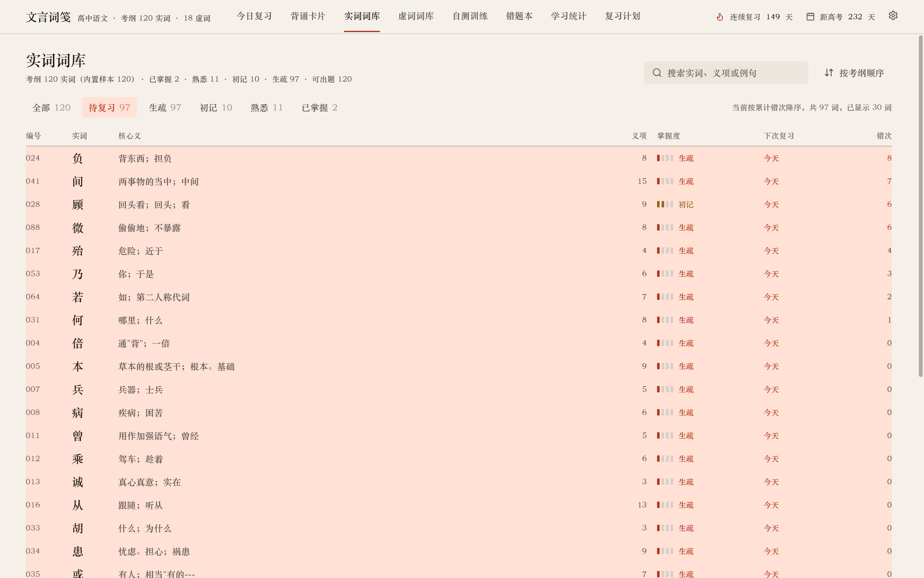Click the calendar countdown icon
This screenshot has height=578, width=924.
[x=810, y=17]
